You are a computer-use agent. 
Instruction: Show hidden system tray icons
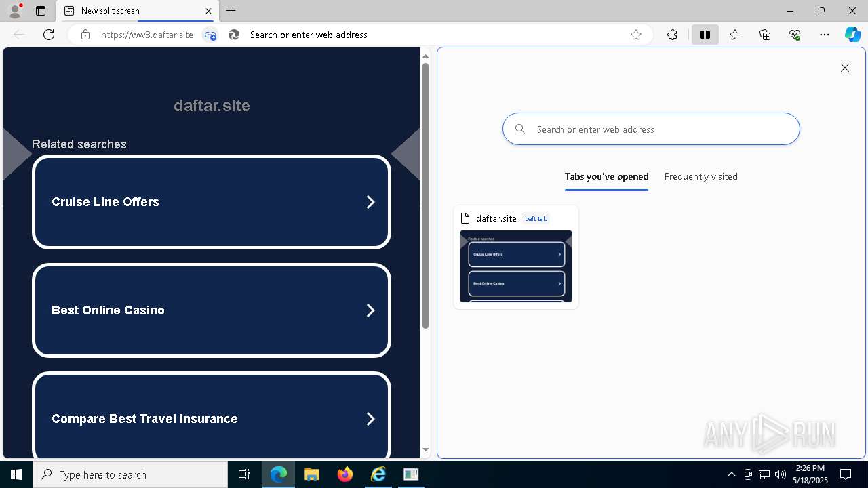[x=731, y=474]
